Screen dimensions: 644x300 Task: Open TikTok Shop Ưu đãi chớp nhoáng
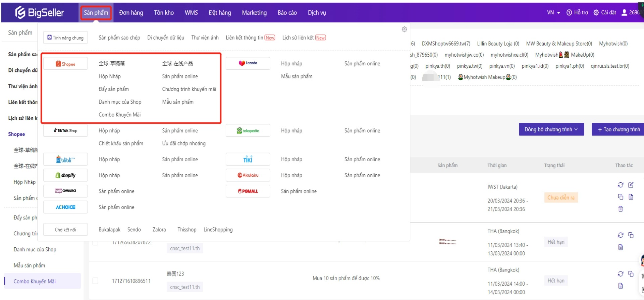(184, 143)
